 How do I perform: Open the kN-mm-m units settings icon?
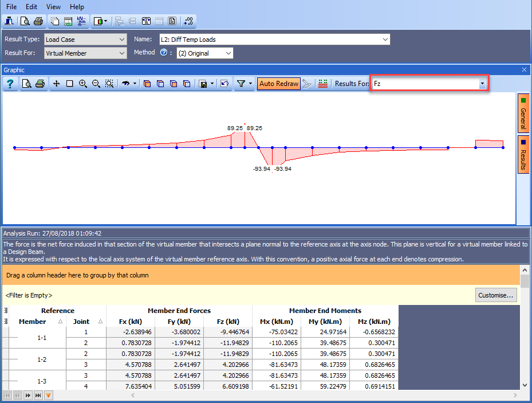(81, 21)
